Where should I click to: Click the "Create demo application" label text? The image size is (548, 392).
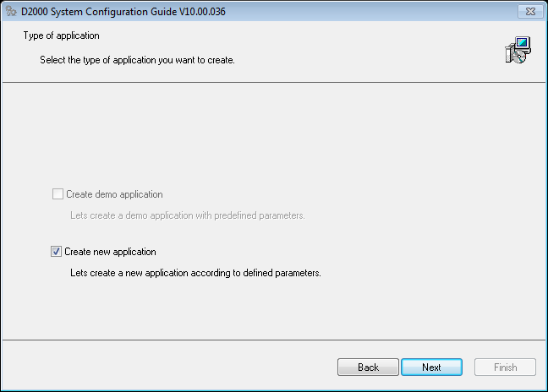113,194
